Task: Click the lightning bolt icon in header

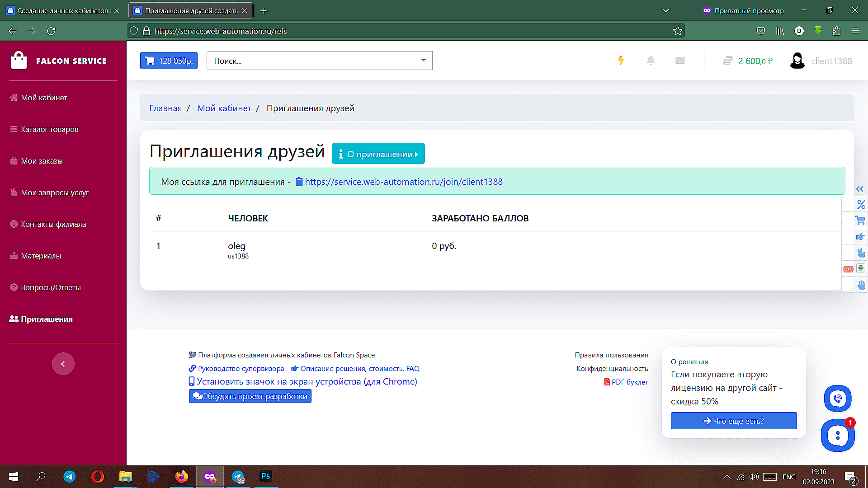Action: [621, 61]
